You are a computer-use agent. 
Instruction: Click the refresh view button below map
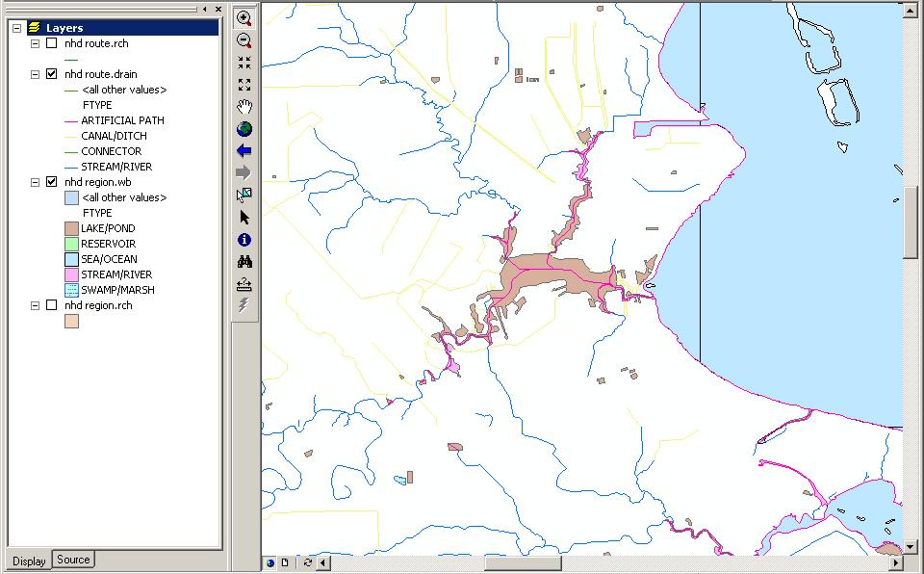pyautogui.click(x=307, y=562)
